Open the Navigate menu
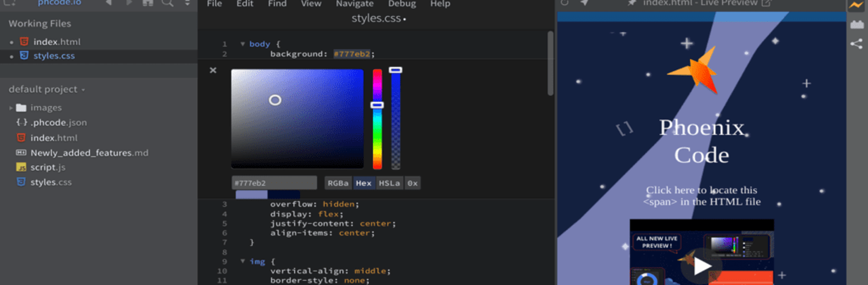 click(354, 4)
